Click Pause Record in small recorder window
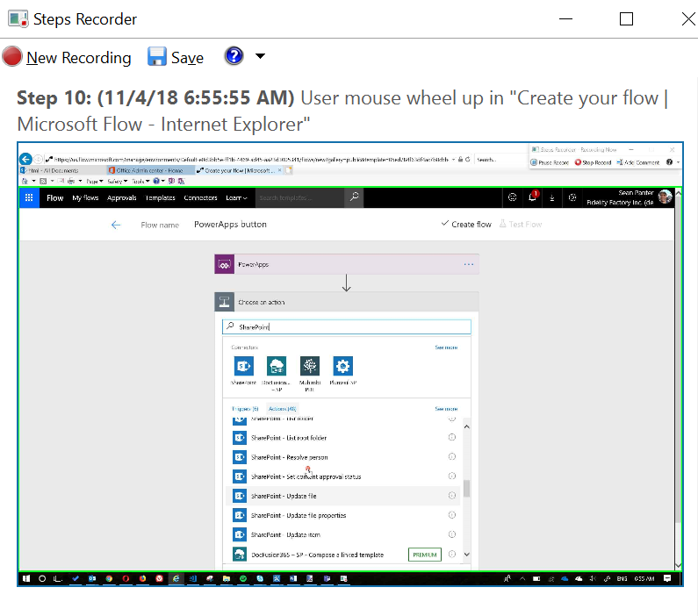Viewport: 698px width, 616px height. tap(550, 163)
